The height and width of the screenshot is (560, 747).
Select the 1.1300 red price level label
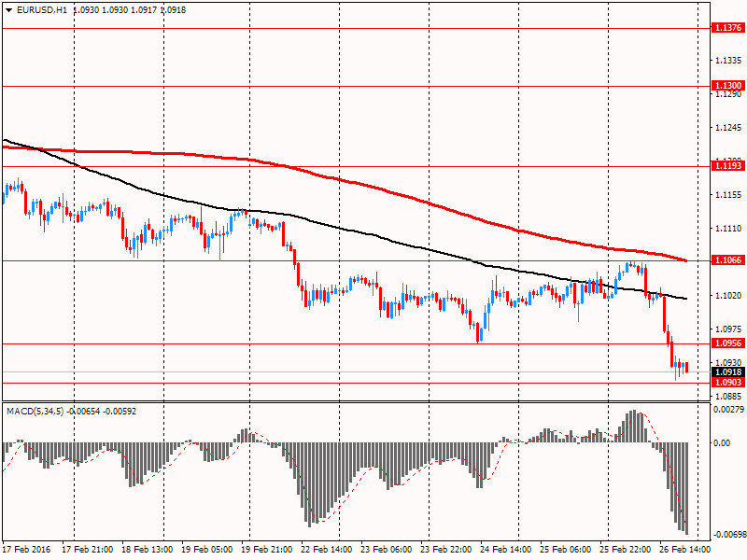tap(727, 85)
